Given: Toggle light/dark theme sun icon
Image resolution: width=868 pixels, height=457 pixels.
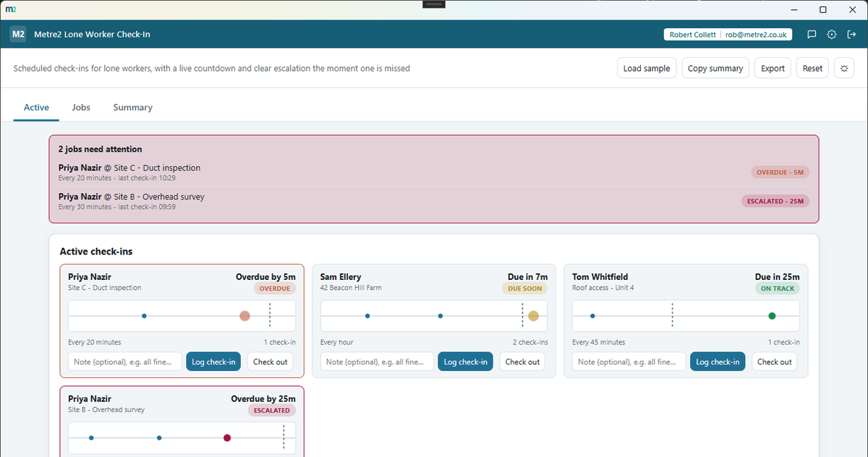Looking at the screenshot, I should pos(843,68).
